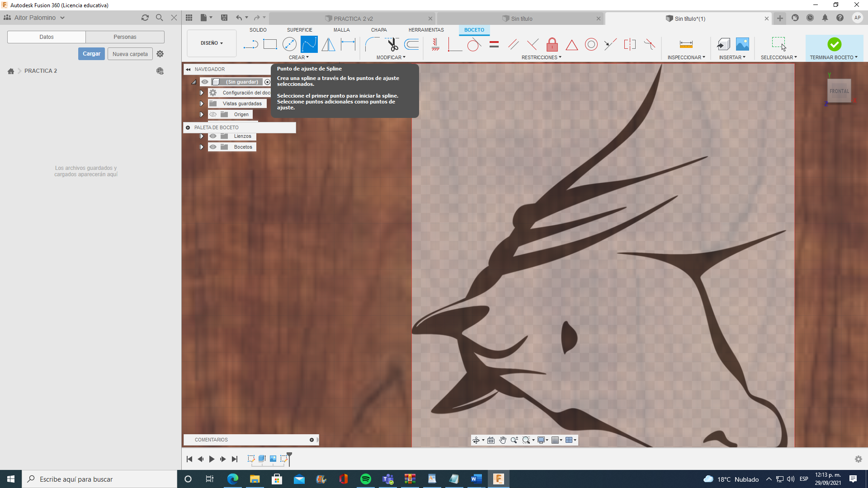Viewport: 868px width, 488px height.
Task: Select the Line sketch tool
Action: tap(250, 44)
